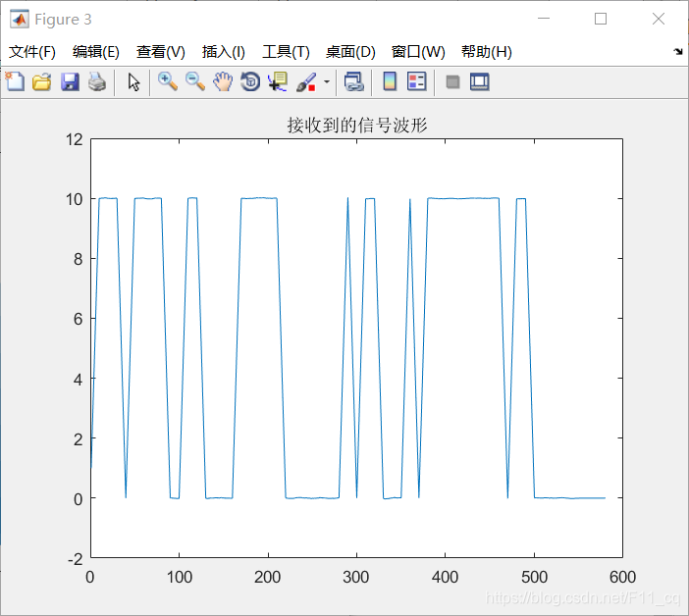This screenshot has height=616, width=689.
Task: Open the 桌面(D) menu
Action: coord(350,52)
